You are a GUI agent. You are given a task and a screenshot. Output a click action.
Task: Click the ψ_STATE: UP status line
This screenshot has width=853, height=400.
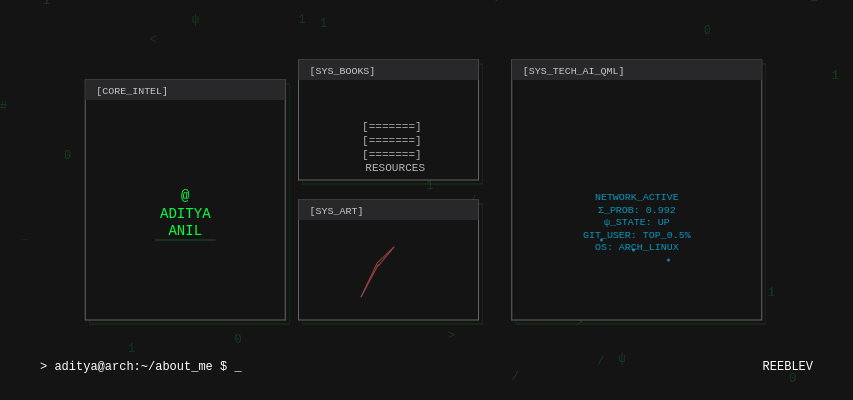(636, 222)
